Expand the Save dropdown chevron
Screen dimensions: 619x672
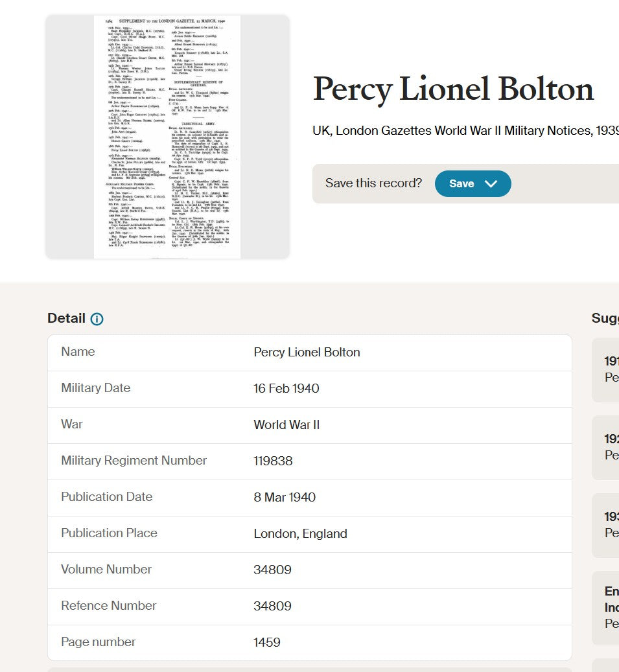(491, 184)
